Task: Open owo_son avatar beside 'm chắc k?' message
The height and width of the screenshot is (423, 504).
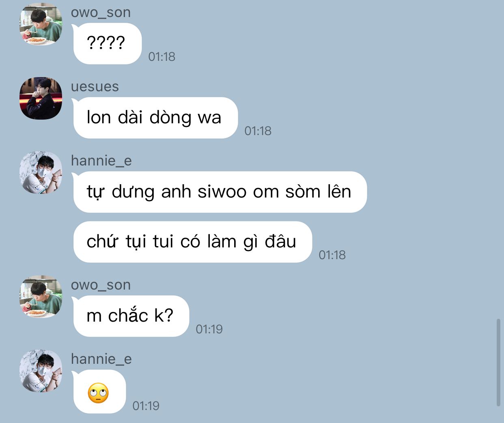Action: pos(41,296)
